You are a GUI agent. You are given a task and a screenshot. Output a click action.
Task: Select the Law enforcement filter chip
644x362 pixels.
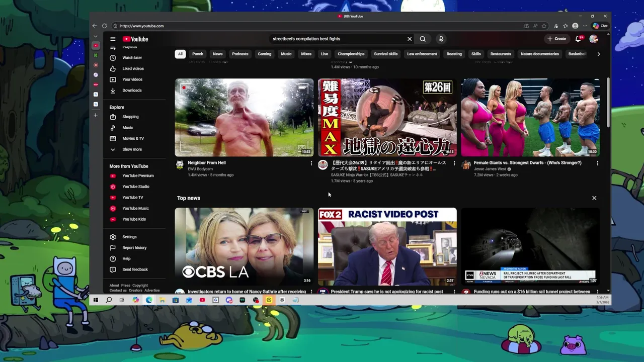pyautogui.click(x=422, y=54)
